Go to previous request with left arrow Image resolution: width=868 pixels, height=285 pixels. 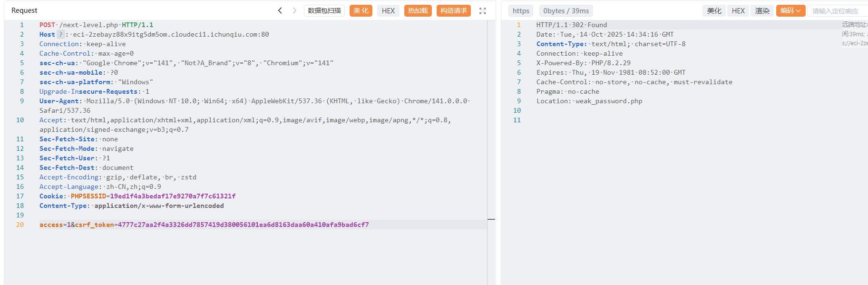(280, 10)
